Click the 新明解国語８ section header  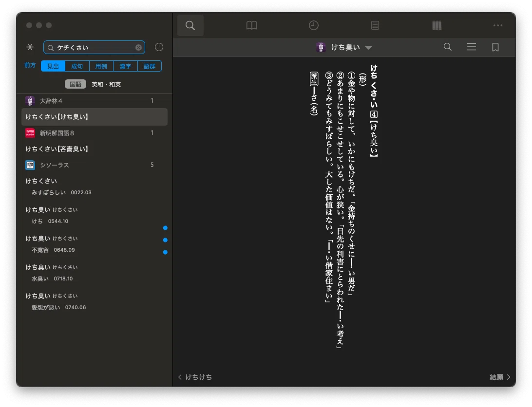coord(94,133)
